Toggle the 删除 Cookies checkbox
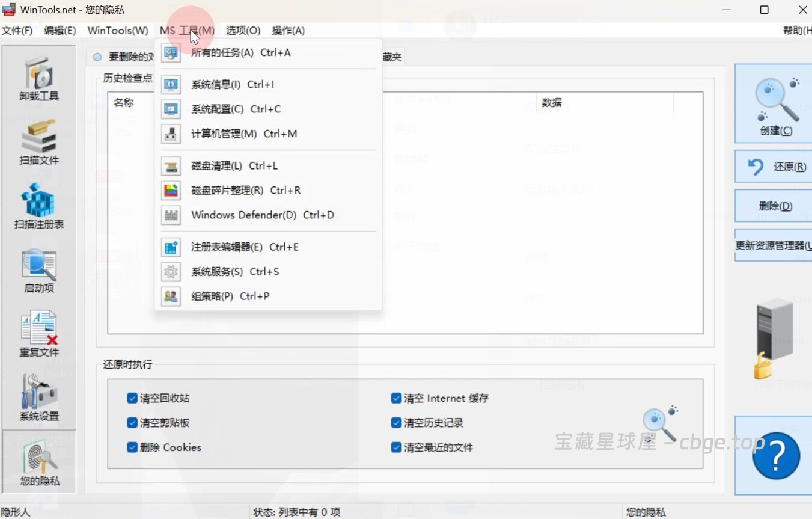This screenshot has width=812, height=519. point(133,447)
